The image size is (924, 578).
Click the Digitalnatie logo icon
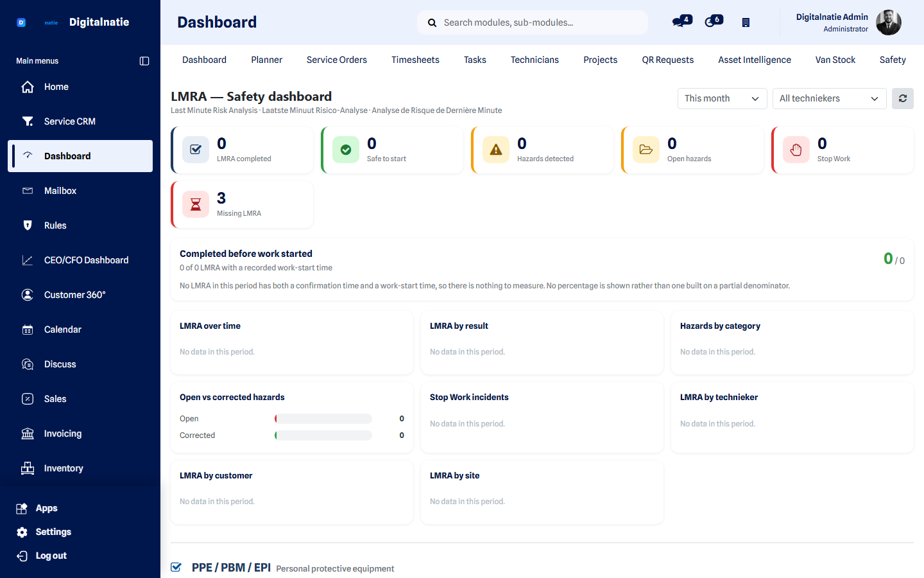(21, 22)
